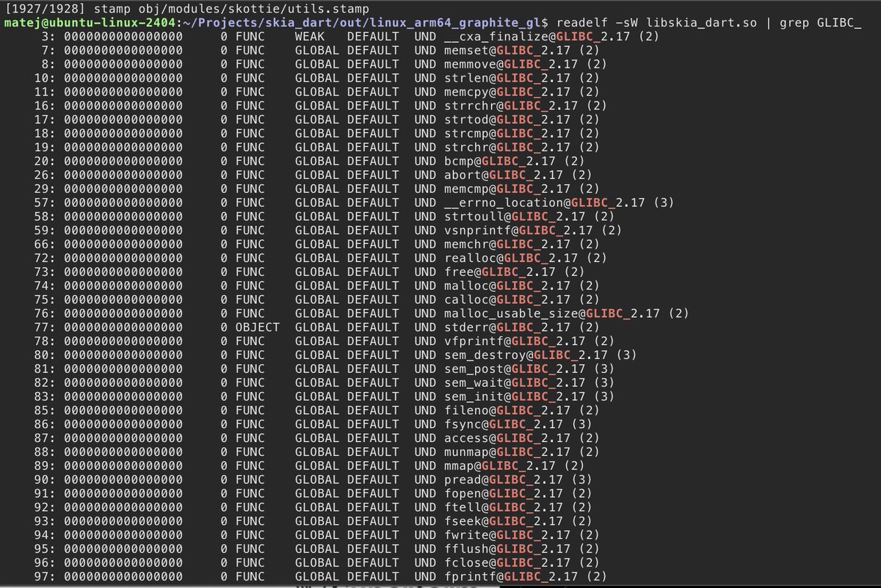The height and width of the screenshot is (588, 881).
Task: Click the access@GLIBC_2.17 symbol
Action: tap(507, 439)
